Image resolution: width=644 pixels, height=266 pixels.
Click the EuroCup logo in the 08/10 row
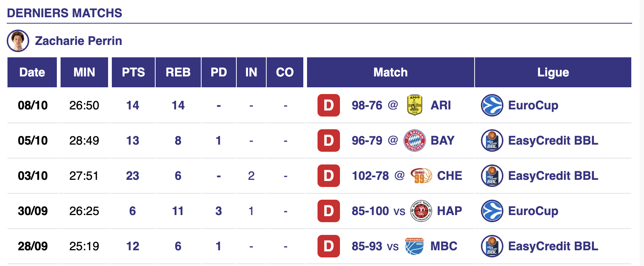point(492,105)
